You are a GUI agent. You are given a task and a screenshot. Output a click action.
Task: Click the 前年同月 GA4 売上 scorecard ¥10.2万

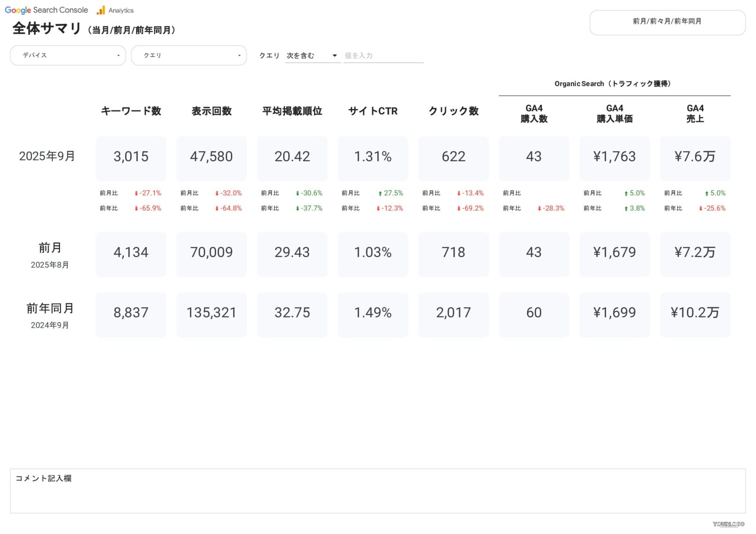695,313
